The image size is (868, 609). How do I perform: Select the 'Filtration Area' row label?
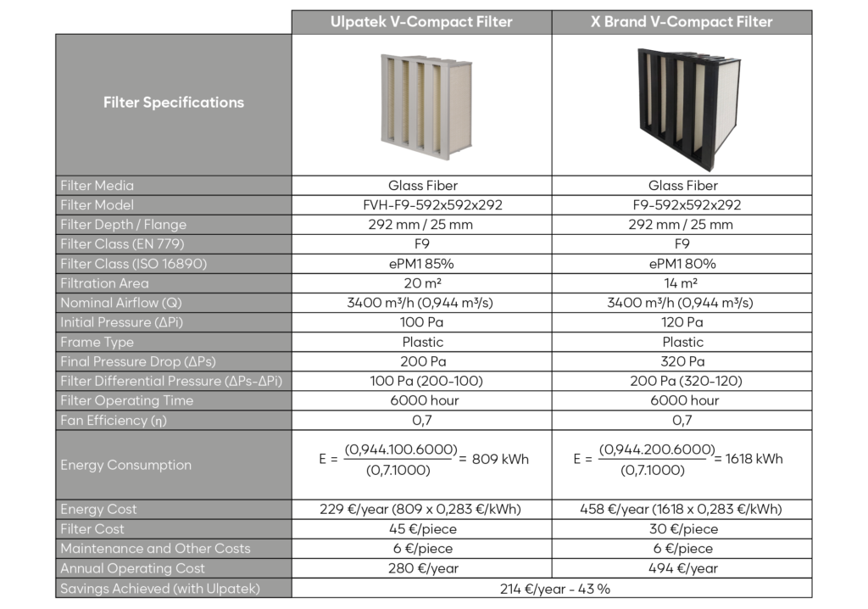(104, 283)
